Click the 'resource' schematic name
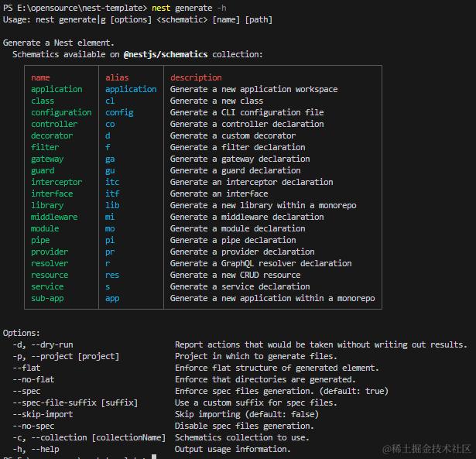 (50, 275)
